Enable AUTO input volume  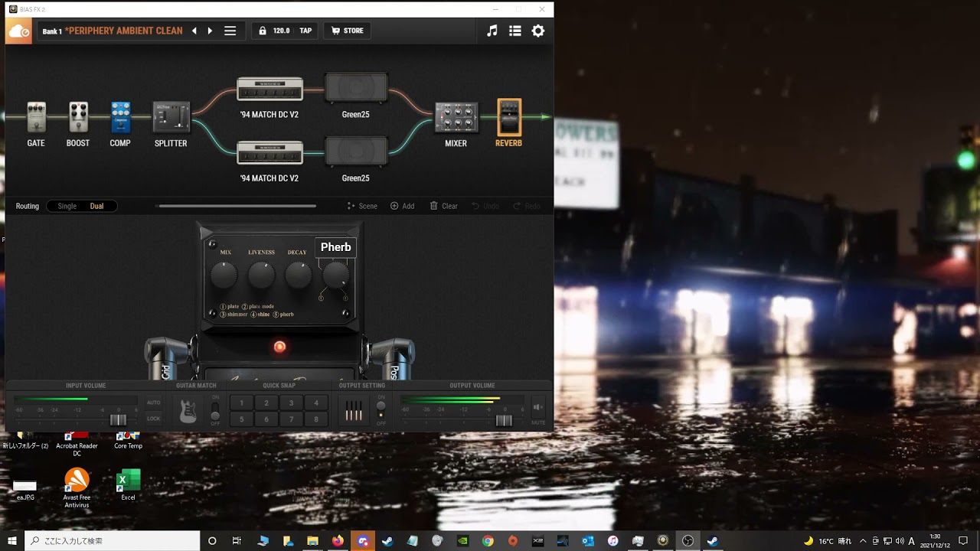[x=154, y=403]
